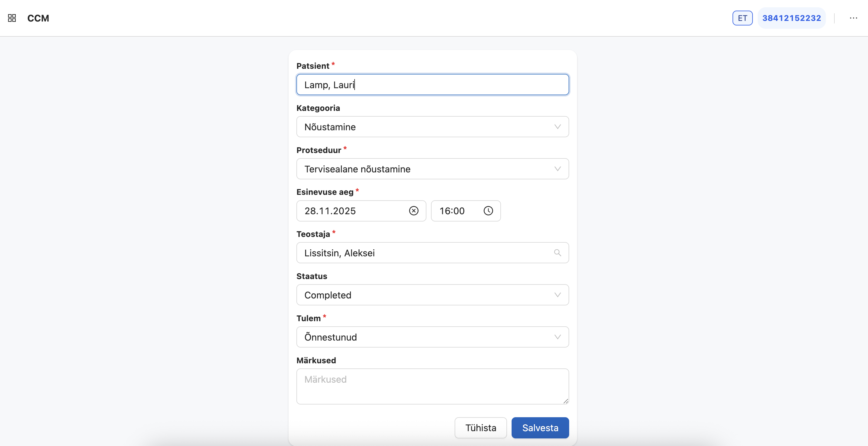Open the 38412152232 user link

[x=792, y=18]
